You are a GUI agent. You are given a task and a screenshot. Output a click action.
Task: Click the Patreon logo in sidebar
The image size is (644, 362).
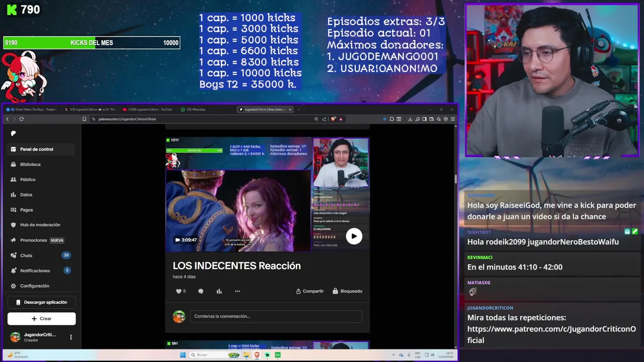point(14,133)
